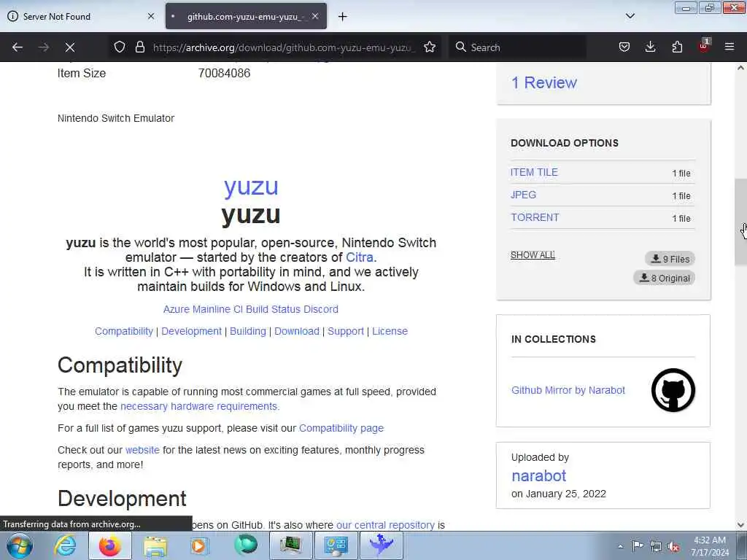Jump to the Building anchor link
747x560 pixels.
pyautogui.click(x=248, y=331)
